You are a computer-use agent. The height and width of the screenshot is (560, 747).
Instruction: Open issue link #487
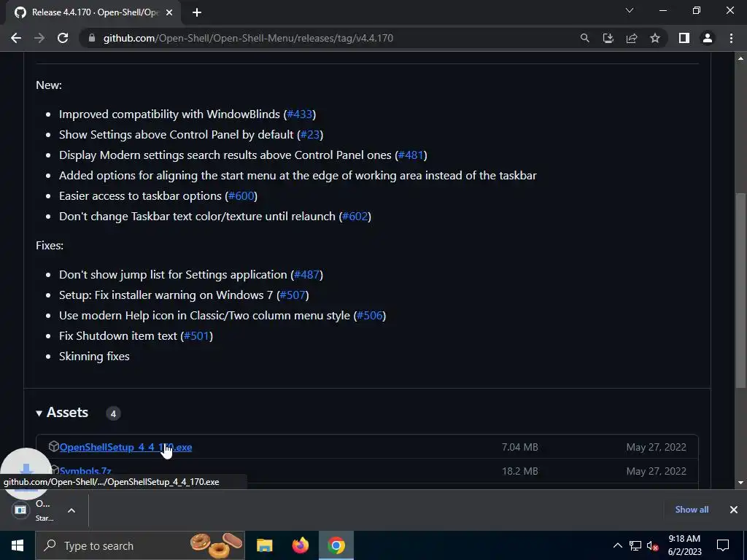(307, 275)
